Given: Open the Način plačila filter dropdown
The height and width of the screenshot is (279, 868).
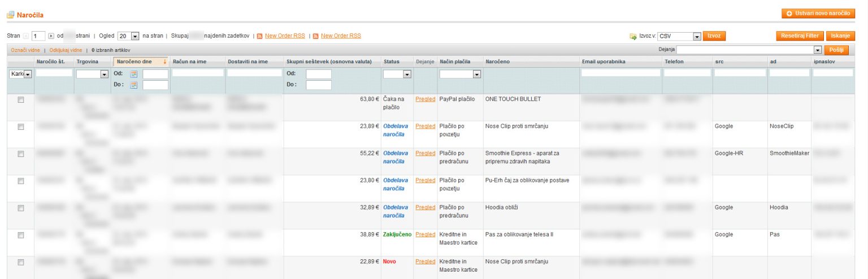Looking at the screenshot, I should [460, 74].
